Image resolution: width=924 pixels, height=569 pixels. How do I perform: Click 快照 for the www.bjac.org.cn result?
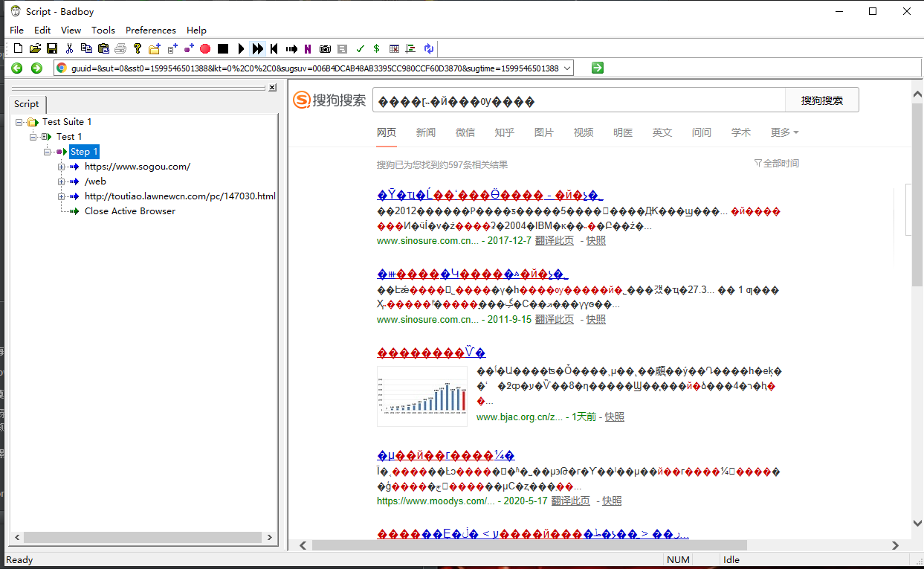pos(615,417)
